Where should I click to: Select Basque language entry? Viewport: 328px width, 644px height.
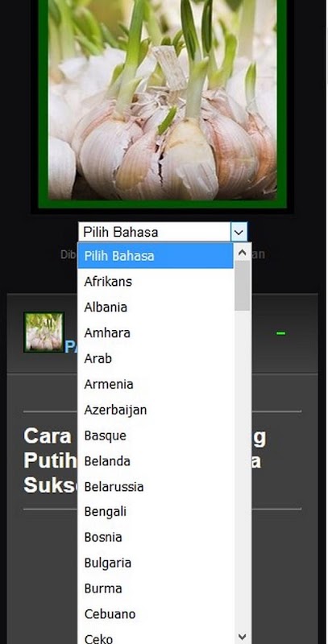(x=156, y=436)
